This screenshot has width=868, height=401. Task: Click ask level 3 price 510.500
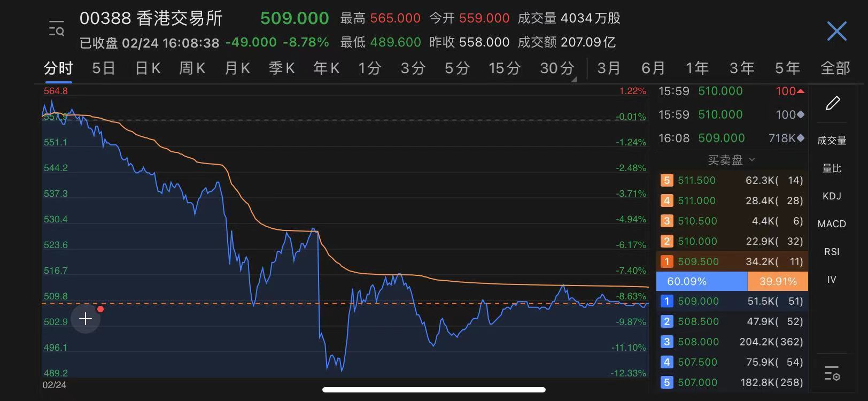click(697, 221)
